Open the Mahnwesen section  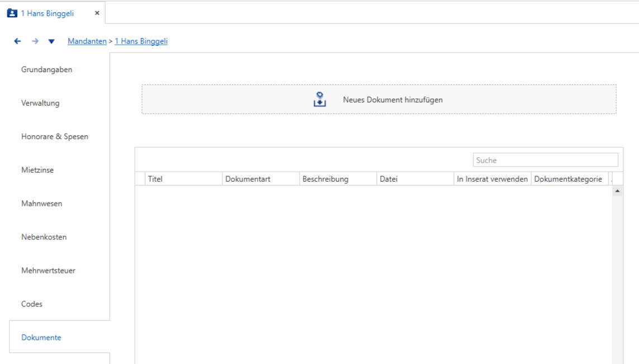(41, 204)
